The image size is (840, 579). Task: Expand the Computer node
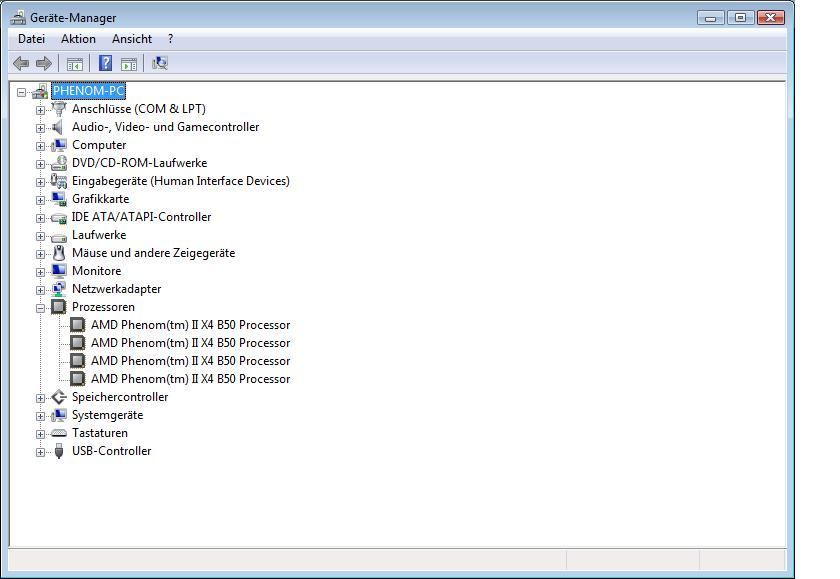click(x=40, y=146)
